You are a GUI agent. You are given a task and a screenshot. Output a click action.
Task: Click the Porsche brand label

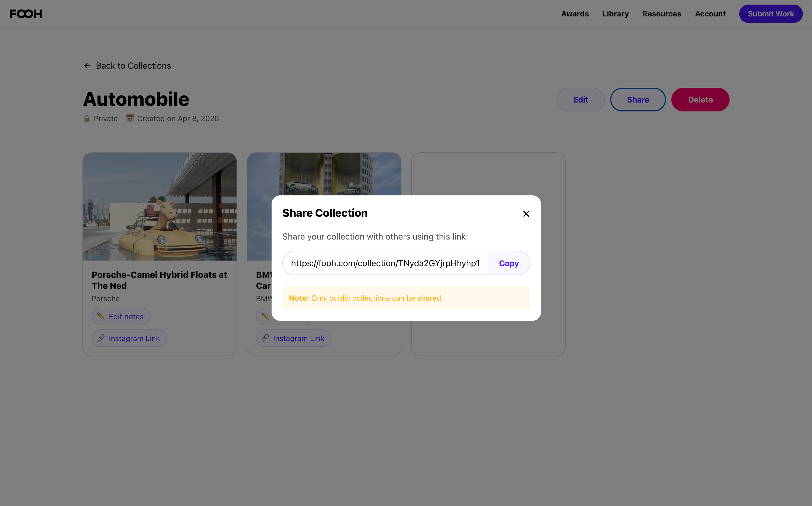(x=106, y=298)
